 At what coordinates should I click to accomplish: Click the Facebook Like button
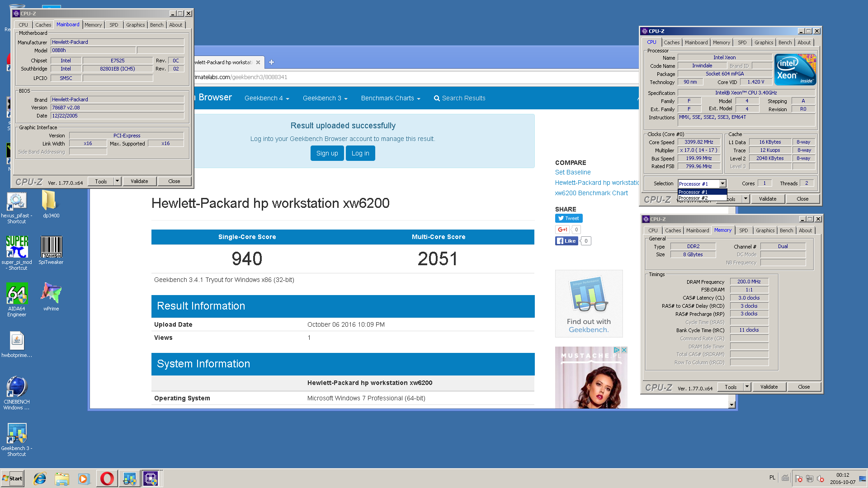pos(566,241)
